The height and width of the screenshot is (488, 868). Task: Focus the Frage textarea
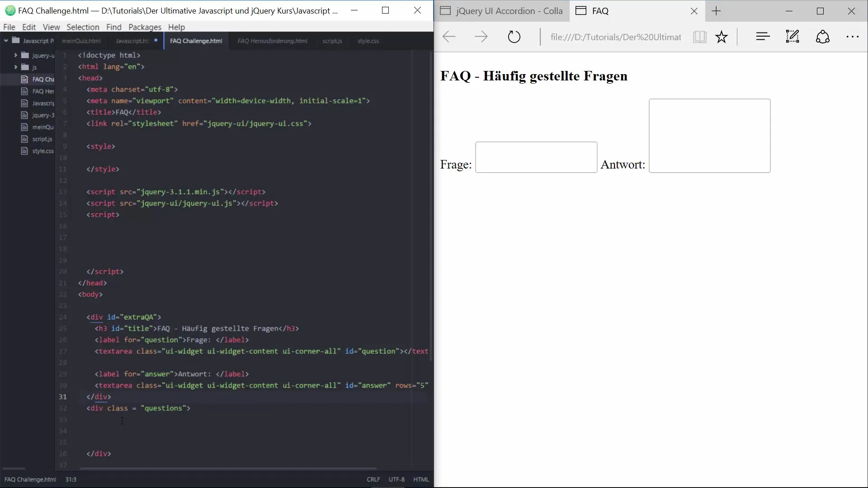tap(536, 157)
